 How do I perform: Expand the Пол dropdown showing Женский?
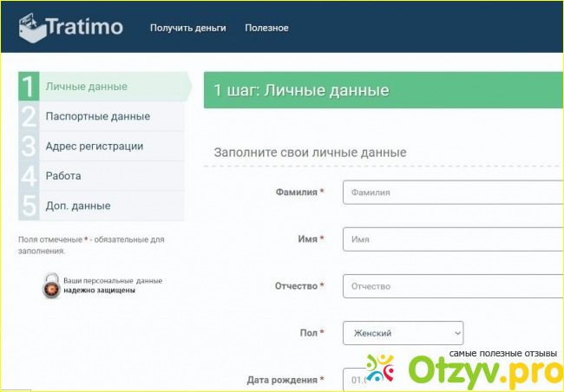tap(403, 333)
